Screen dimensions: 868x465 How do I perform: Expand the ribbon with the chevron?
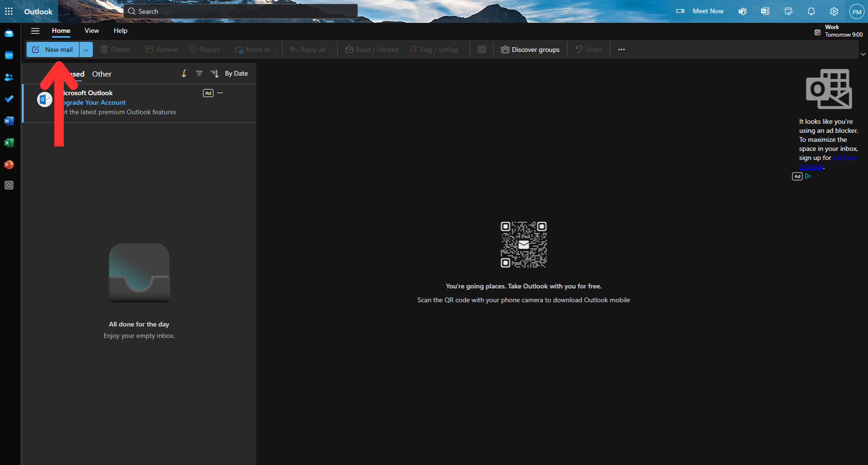point(863,54)
